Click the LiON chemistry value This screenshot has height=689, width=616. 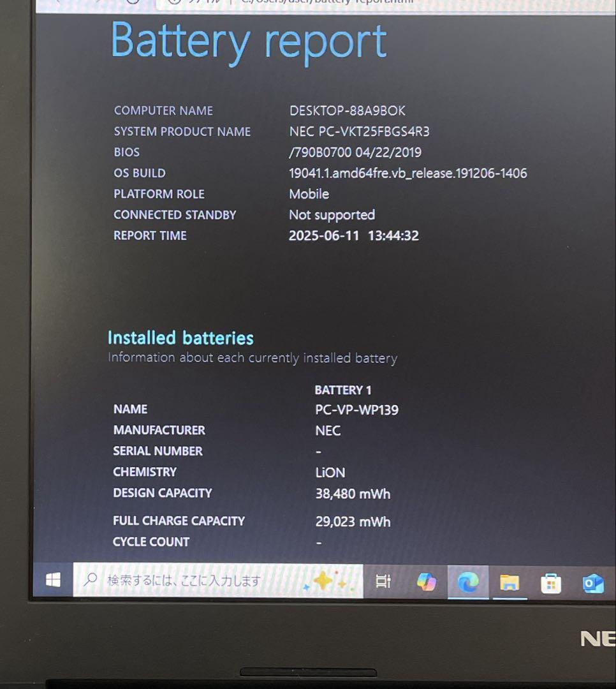pos(330,473)
